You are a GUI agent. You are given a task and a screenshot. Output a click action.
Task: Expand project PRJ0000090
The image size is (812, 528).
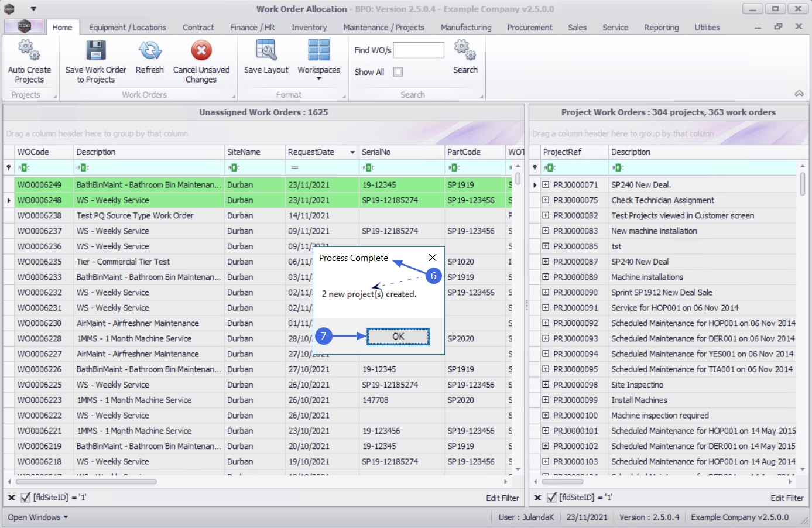546,292
